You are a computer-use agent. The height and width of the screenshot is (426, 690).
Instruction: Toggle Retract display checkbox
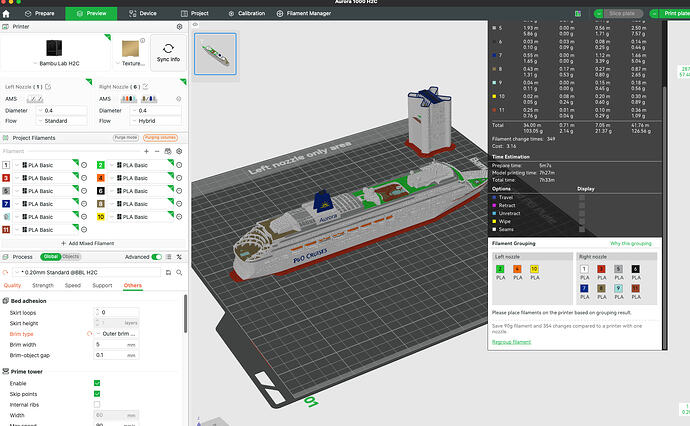pos(582,206)
